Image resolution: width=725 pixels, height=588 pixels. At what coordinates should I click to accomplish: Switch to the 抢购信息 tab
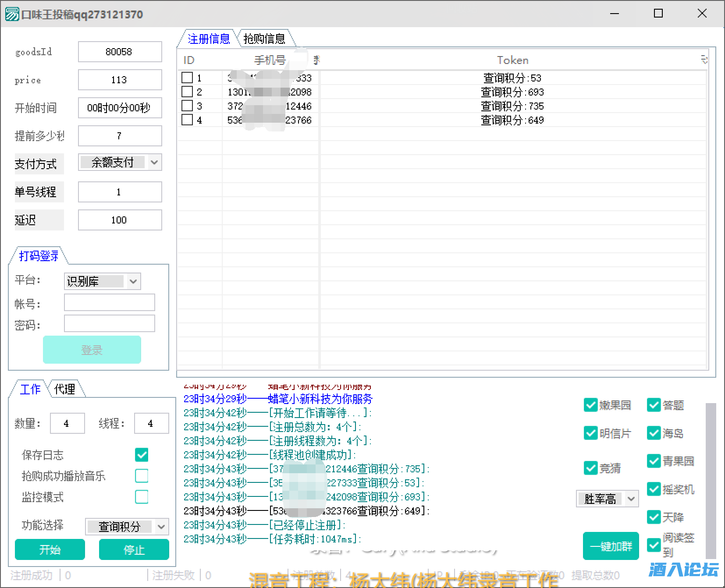pos(264,39)
